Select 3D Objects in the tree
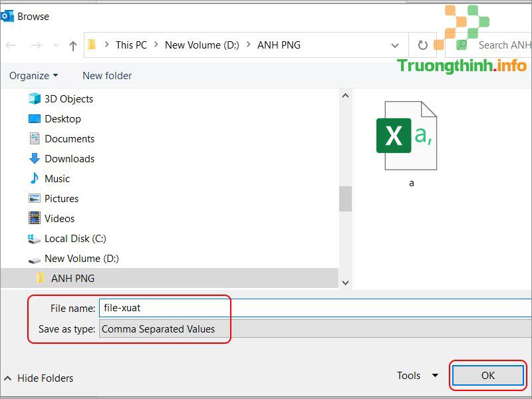 (x=69, y=98)
